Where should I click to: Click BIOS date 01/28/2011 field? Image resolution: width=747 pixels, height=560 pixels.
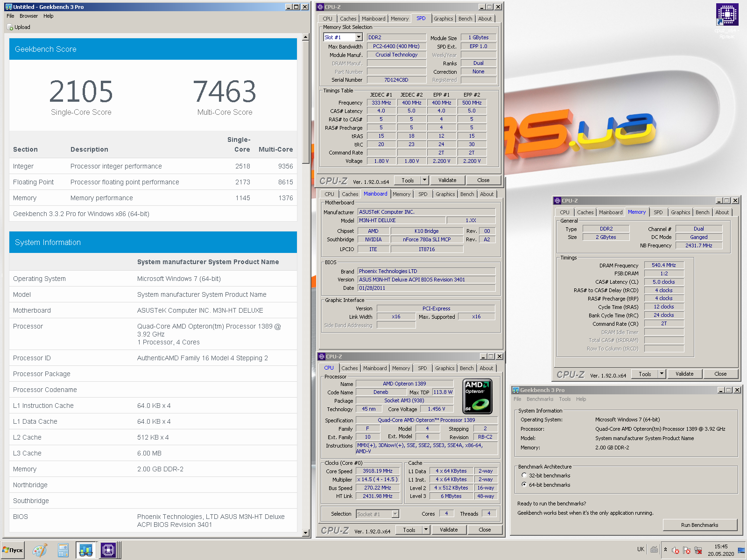click(x=426, y=288)
